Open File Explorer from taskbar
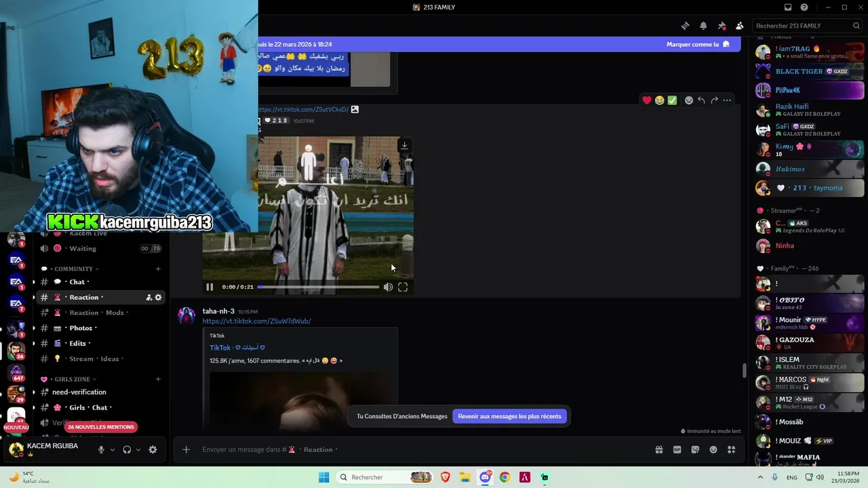Image resolution: width=868 pixels, height=488 pixels. 465,477
